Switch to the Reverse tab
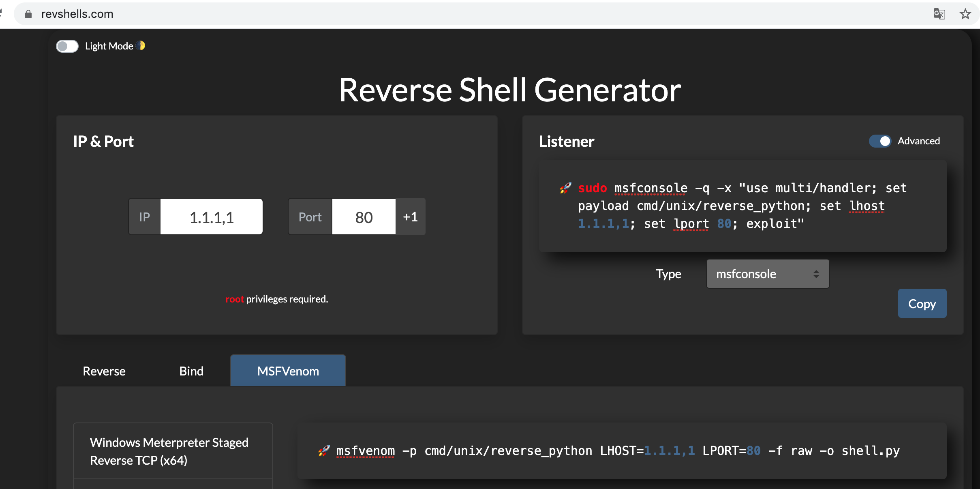The height and width of the screenshot is (489, 980). click(104, 371)
